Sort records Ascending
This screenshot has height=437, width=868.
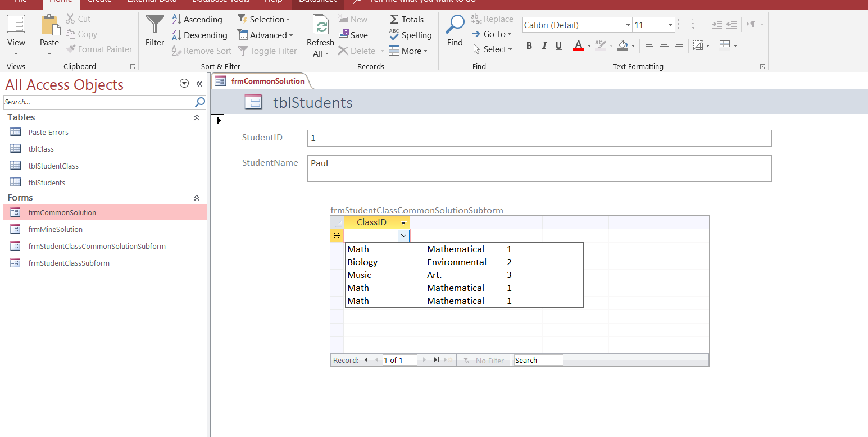197,19
